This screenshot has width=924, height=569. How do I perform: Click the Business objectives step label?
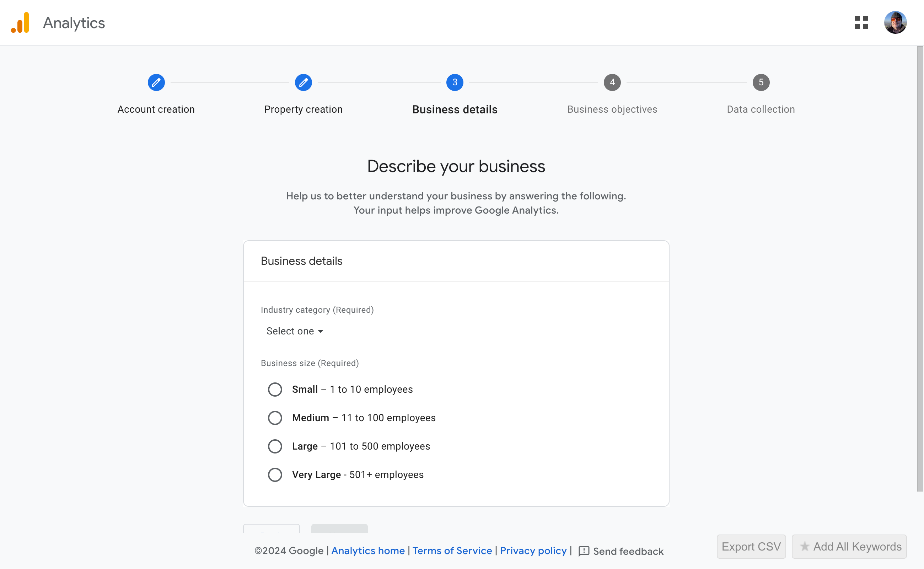pos(612,109)
